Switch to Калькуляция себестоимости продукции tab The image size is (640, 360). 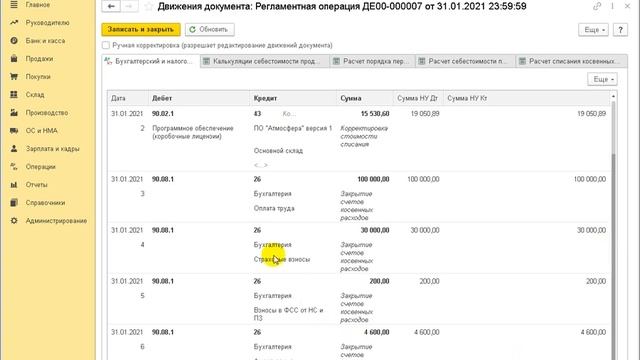coord(265,61)
